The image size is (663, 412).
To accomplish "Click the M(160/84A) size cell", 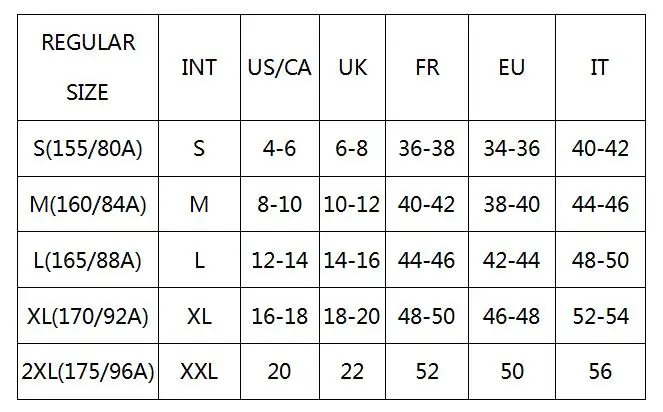I will (88, 204).
